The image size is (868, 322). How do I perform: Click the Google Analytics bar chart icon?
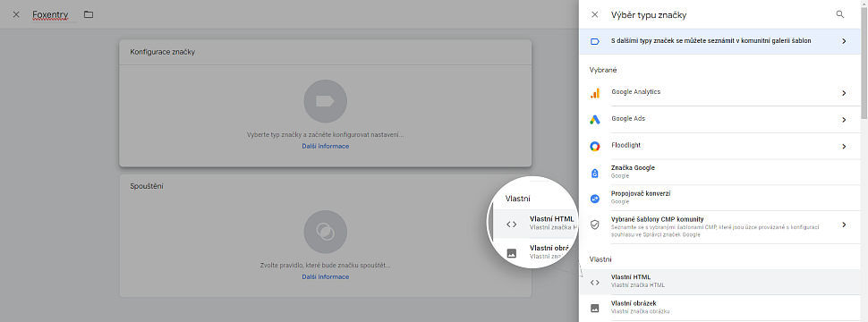click(x=595, y=94)
